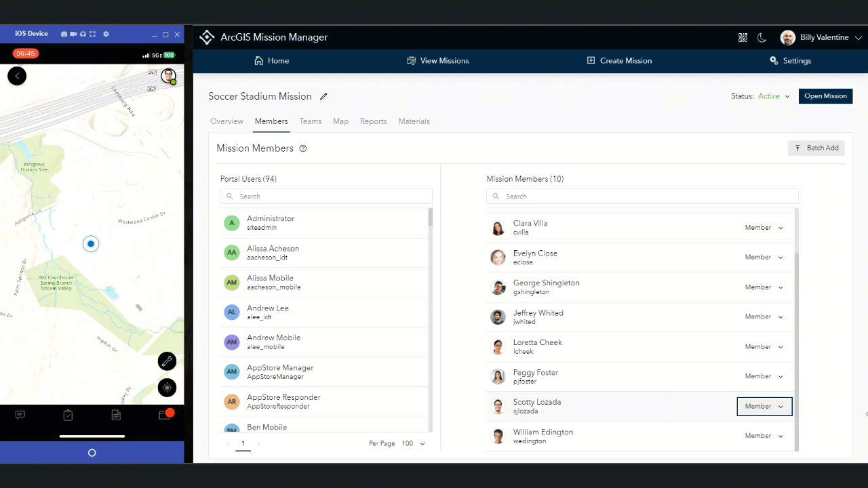Select Andrew Lee in Portal Users
The height and width of the screenshot is (488, 868).
click(324, 312)
